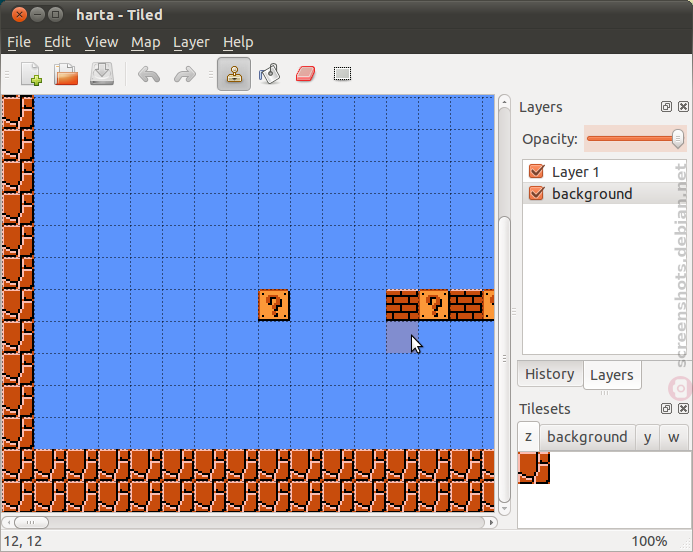The image size is (693, 552).
Task: Click the 100% zoom indicator
Action: click(649, 541)
